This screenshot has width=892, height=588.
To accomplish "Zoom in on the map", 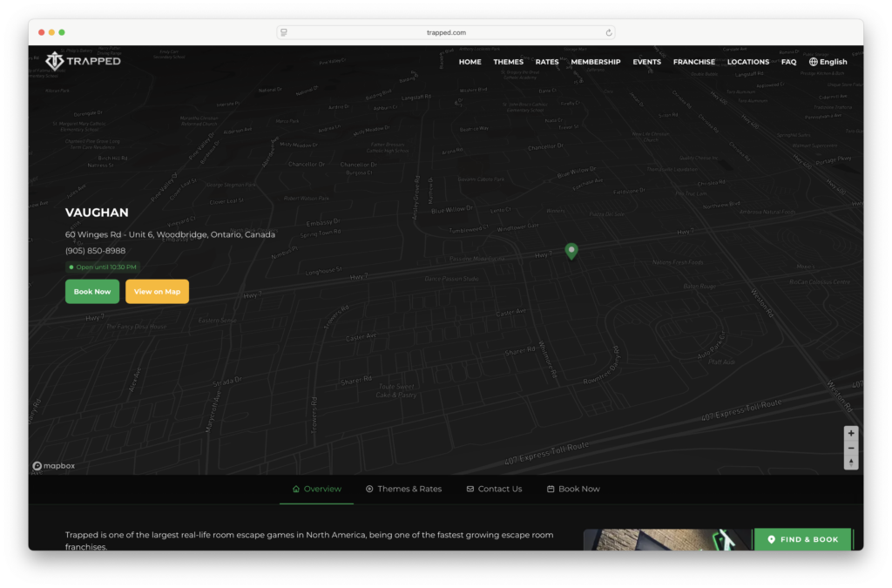I will coord(851,433).
